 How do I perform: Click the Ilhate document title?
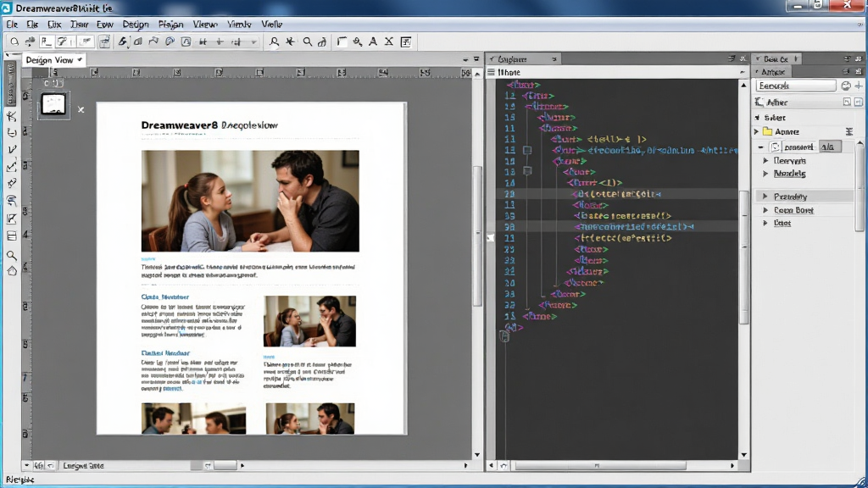coord(509,72)
